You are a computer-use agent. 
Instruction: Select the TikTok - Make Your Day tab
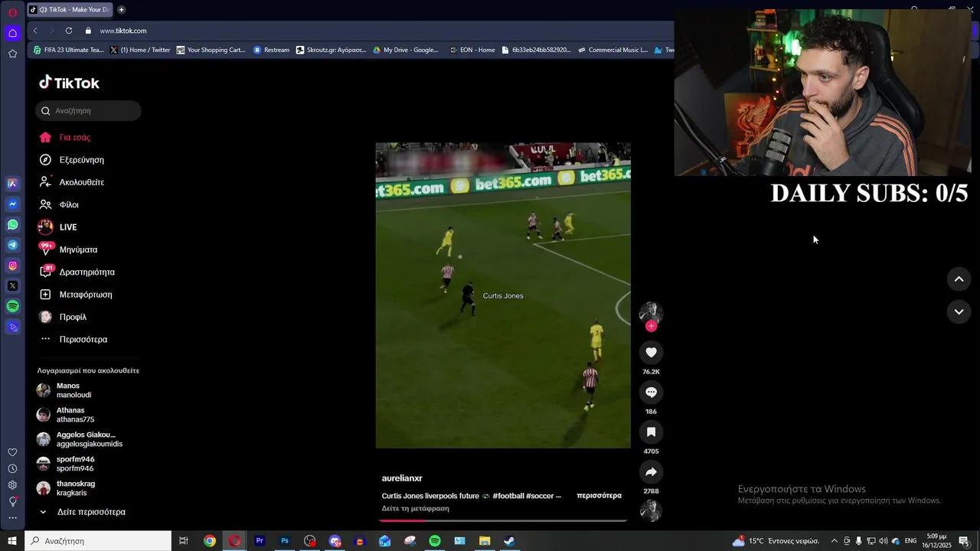(70, 10)
